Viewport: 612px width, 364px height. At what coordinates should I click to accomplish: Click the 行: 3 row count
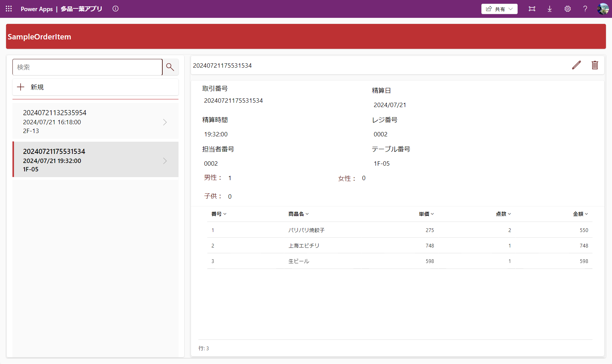(204, 348)
